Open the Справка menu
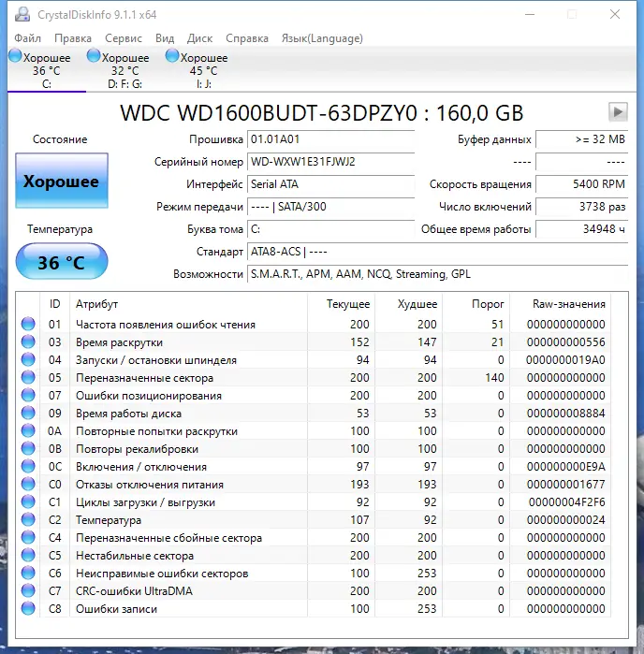The image size is (644, 654). [247, 38]
